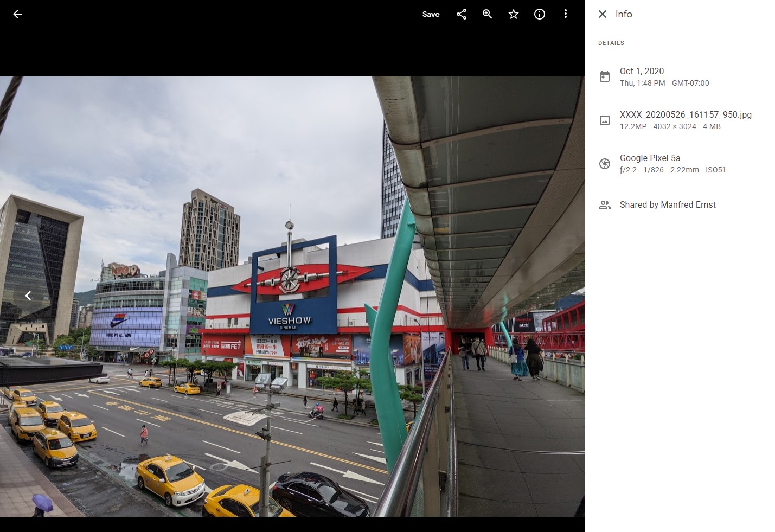Click the image file icon
Image resolution: width=775 pixels, height=532 pixels.
(x=605, y=120)
